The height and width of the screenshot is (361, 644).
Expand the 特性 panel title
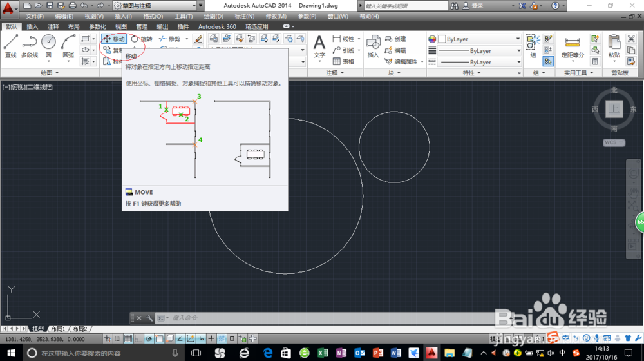click(x=471, y=73)
